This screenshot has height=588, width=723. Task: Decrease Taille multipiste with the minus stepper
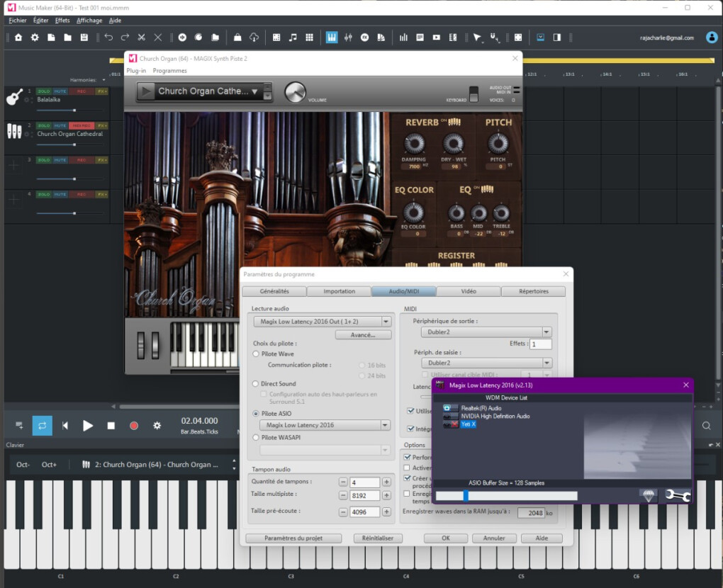[x=343, y=495]
